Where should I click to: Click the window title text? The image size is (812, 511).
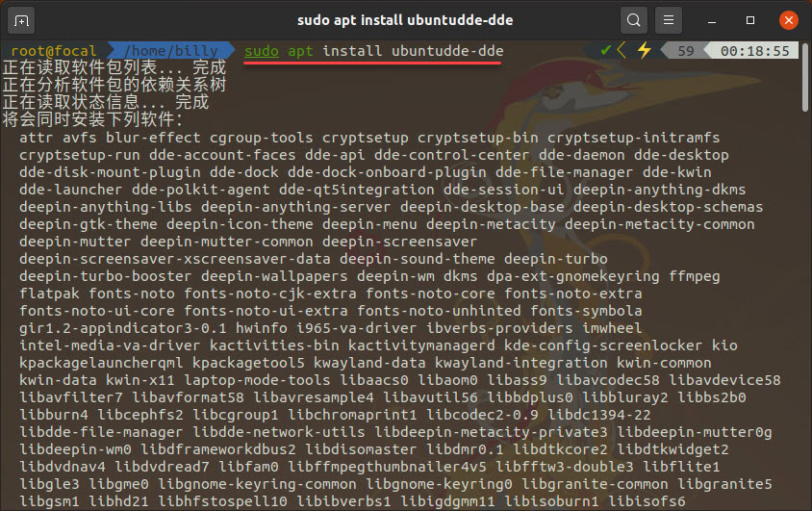[x=405, y=20]
